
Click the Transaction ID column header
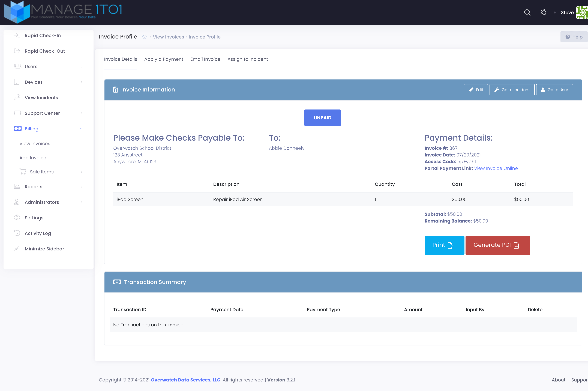pos(130,309)
